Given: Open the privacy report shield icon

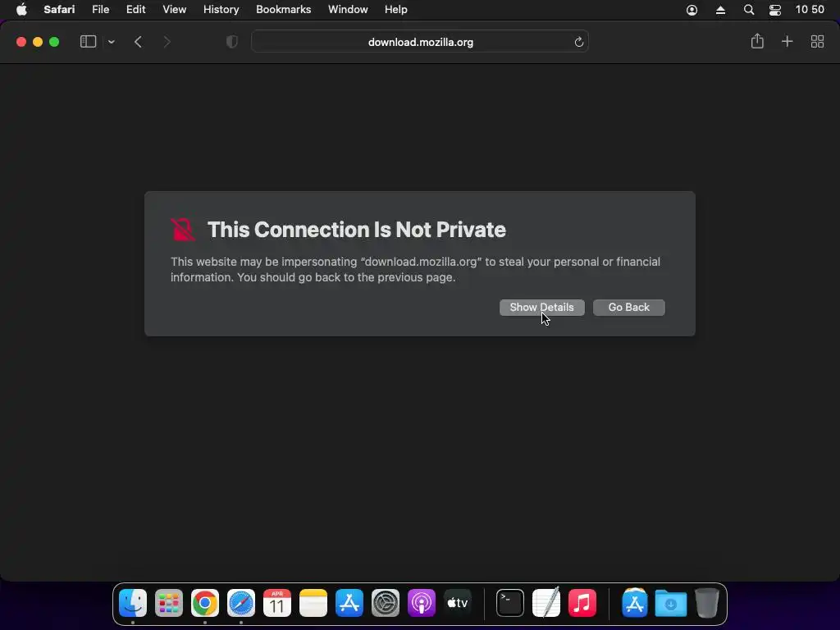Looking at the screenshot, I should (x=232, y=42).
